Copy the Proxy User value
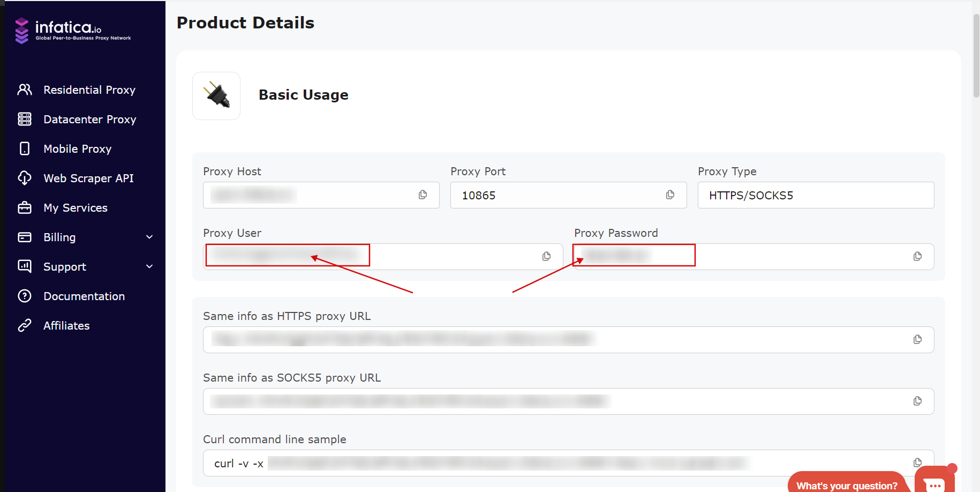Screen dimensions: 980x492 pyautogui.click(x=546, y=256)
